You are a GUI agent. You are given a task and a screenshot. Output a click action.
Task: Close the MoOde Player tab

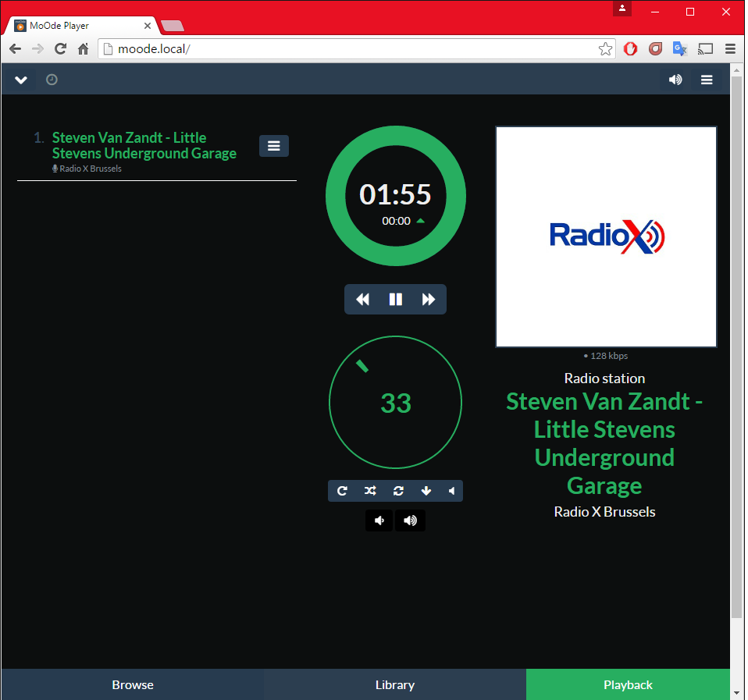[x=148, y=26]
